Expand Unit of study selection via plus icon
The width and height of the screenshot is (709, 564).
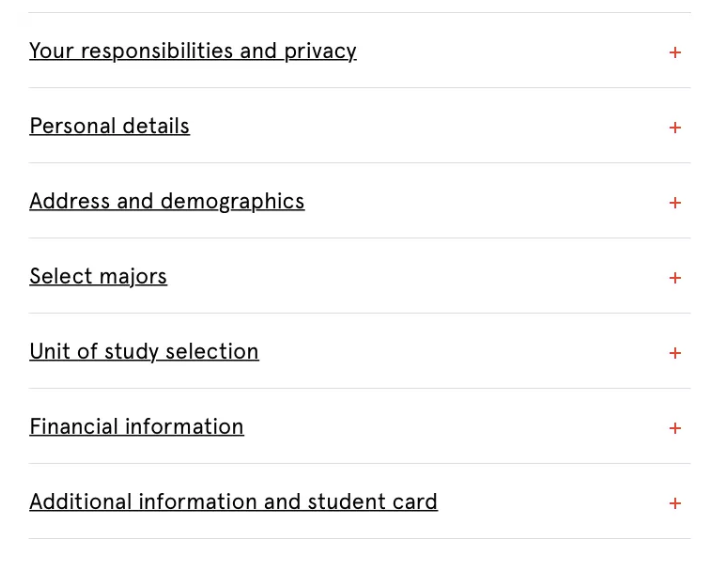point(675,352)
